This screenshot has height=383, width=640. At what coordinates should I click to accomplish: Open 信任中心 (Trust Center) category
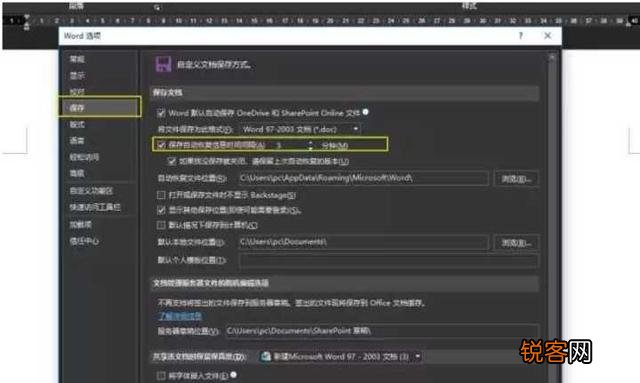(x=84, y=241)
